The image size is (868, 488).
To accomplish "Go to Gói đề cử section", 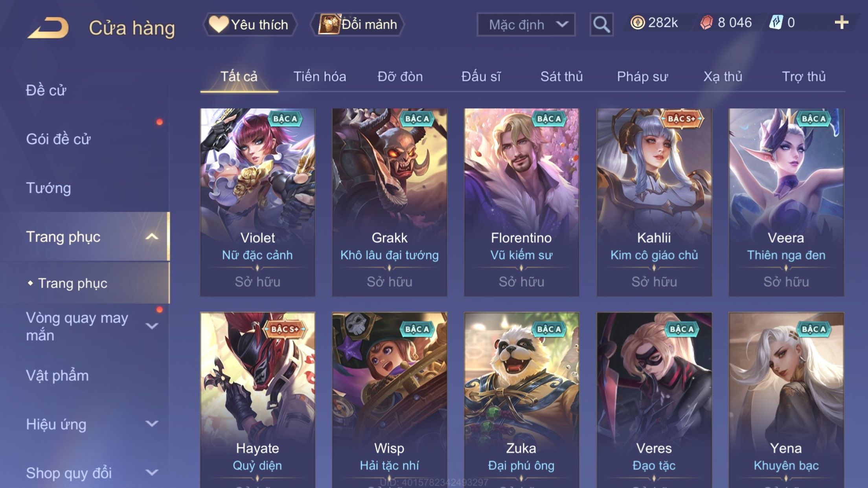I will [58, 139].
